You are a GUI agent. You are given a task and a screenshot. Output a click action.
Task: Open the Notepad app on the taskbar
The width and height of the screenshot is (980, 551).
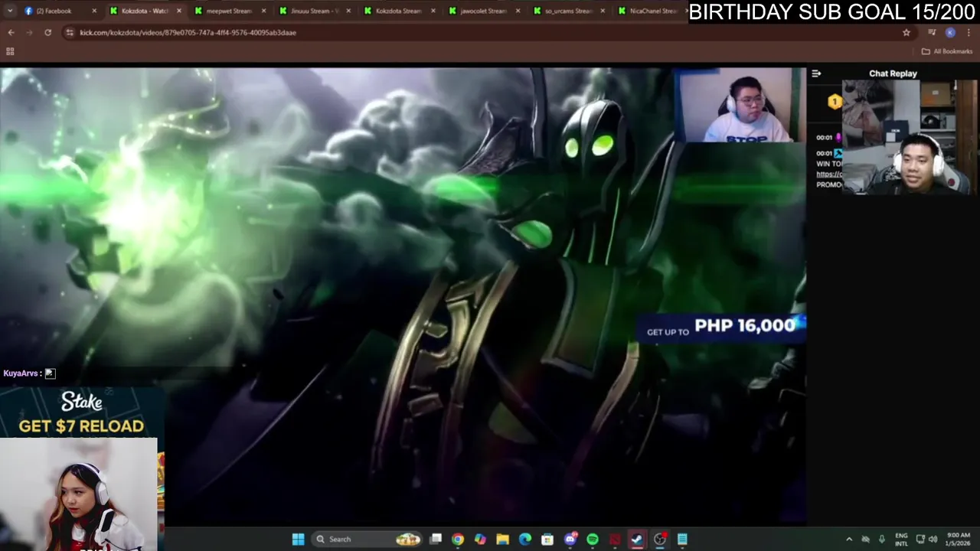click(682, 539)
